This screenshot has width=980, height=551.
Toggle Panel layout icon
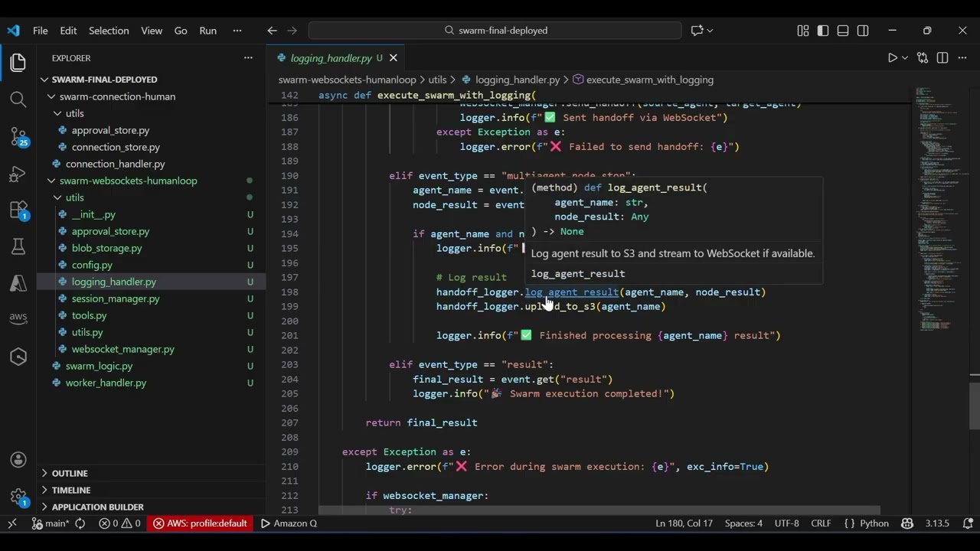tap(843, 31)
